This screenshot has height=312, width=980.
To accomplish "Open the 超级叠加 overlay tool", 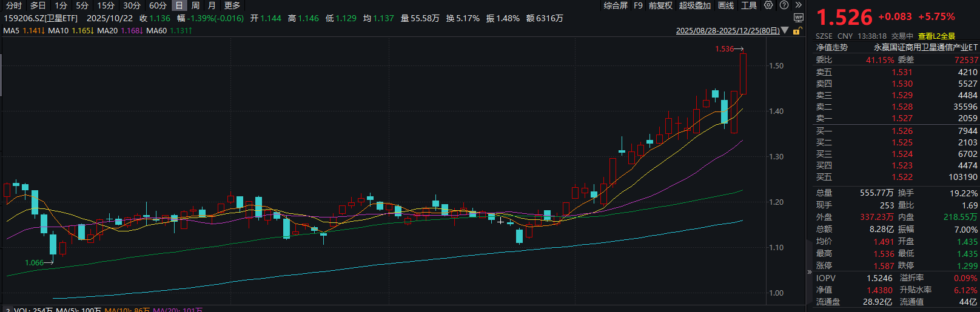I will pyautogui.click(x=695, y=5).
